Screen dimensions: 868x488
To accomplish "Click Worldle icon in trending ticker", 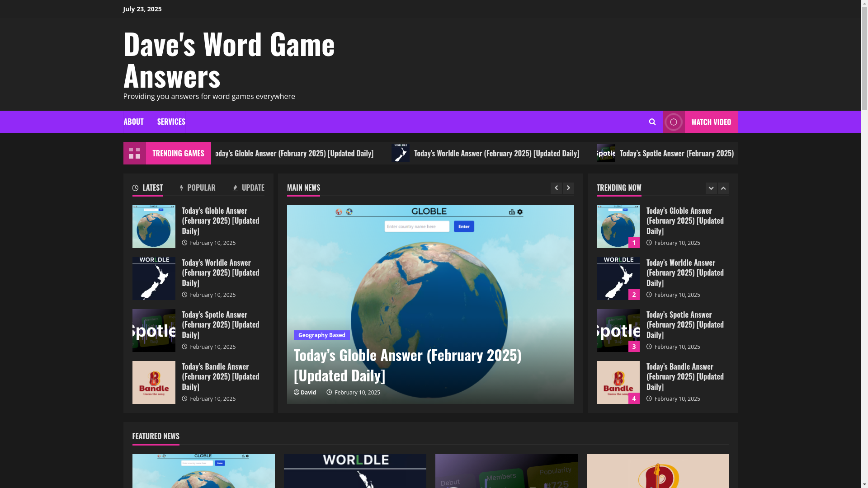I will pyautogui.click(x=401, y=153).
